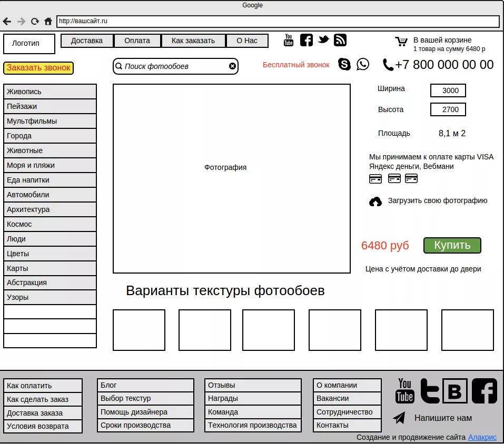Open Условия возврата footer link
Screen dimensions: 504x444
coord(43,426)
